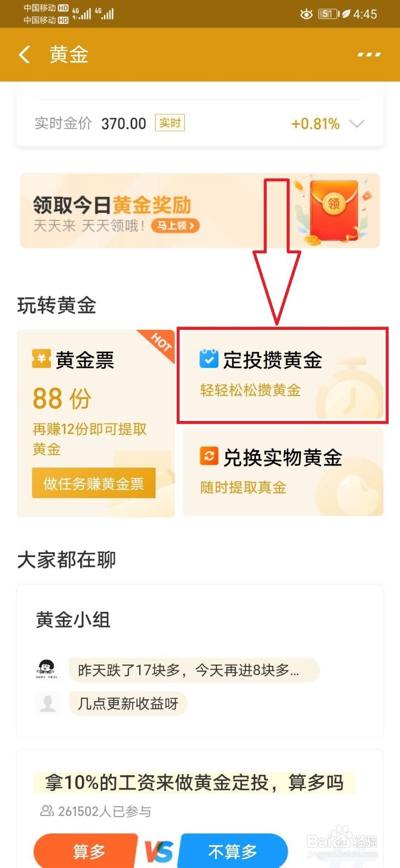Screen dimensions: 400x868
Task: Open the 黄金小组 group title
Action: pyautogui.click(x=73, y=620)
